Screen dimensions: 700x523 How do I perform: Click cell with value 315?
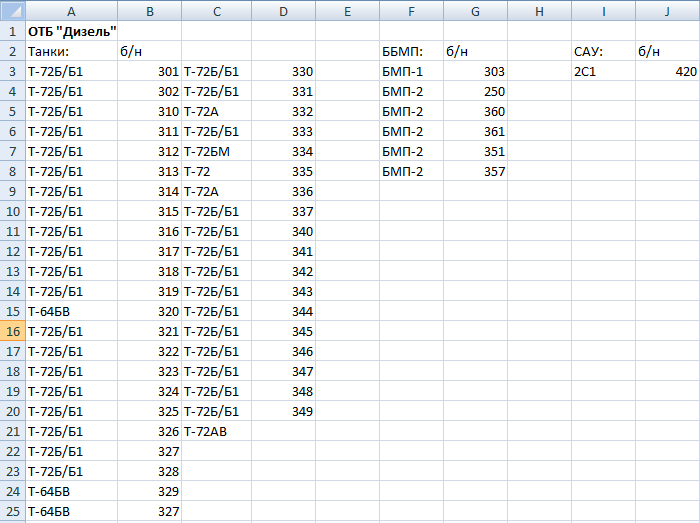tap(150, 211)
